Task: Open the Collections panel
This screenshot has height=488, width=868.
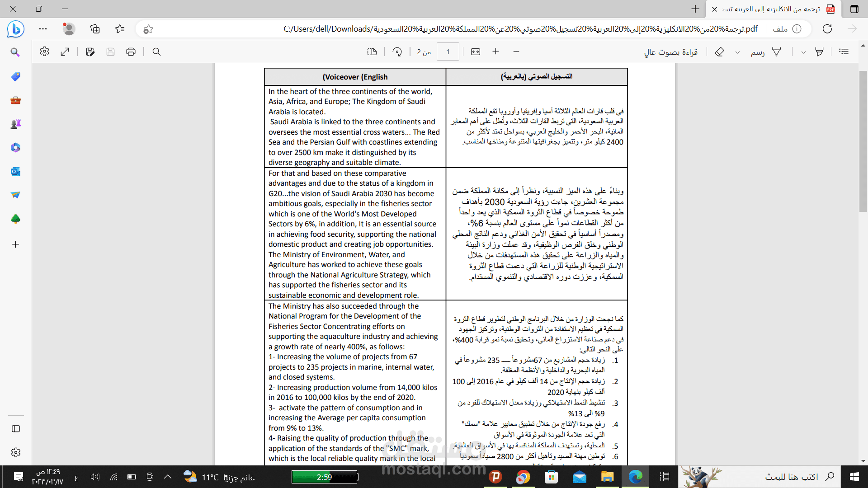Action: [x=95, y=29]
